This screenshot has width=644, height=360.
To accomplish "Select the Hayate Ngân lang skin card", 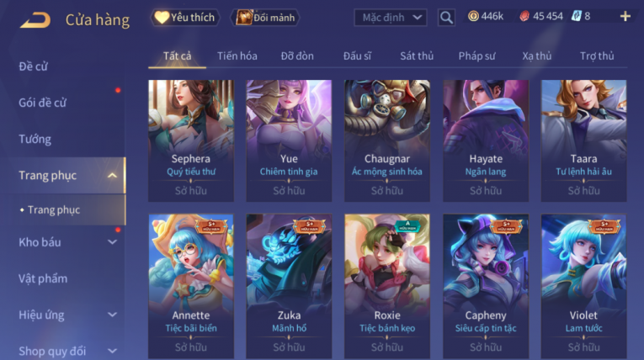I will pyautogui.click(x=486, y=140).
